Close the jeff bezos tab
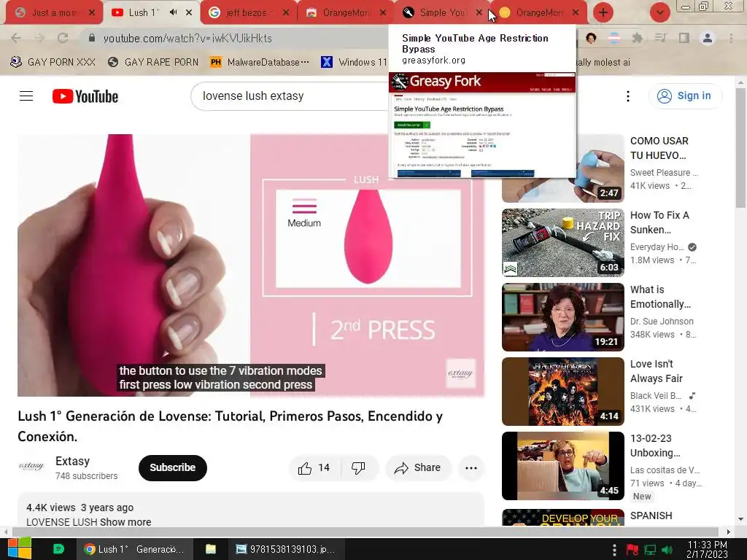Viewport: 747px width, 560px height. 286,12
